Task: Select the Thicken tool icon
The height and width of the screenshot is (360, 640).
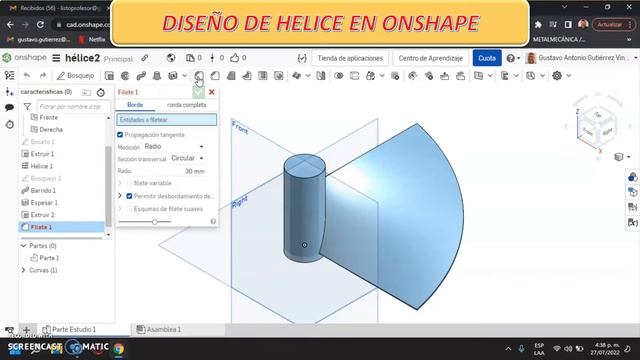Action: (173, 76)
